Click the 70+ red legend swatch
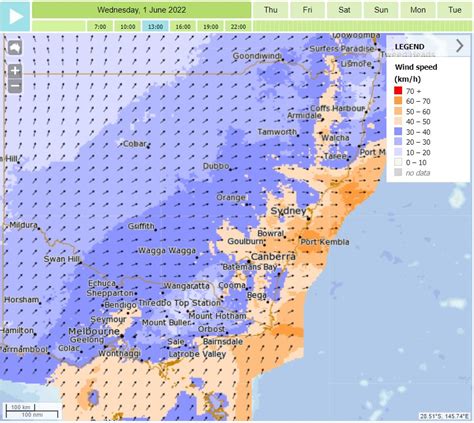474x423 pixels. point(398,91)
